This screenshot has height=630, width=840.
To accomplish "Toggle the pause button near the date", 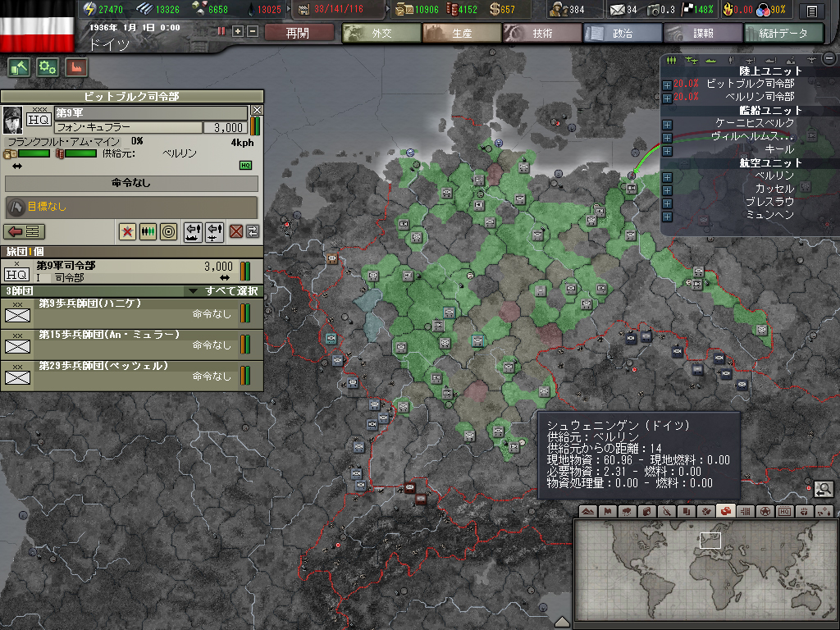I will (x=221, y=31).
